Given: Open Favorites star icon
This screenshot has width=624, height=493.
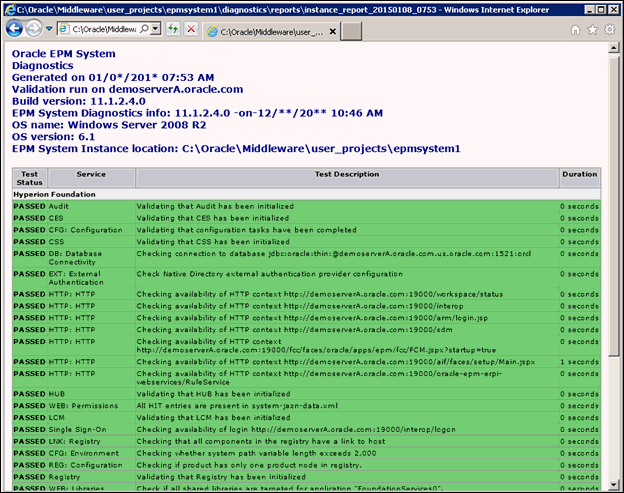Looking at the screenshot, I should 593,30.
